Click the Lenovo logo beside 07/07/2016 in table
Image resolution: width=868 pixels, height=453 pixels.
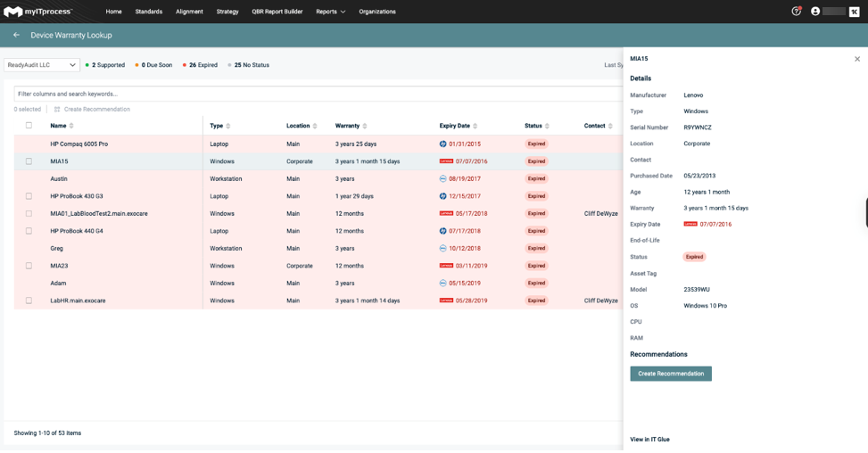coord(446,161)
